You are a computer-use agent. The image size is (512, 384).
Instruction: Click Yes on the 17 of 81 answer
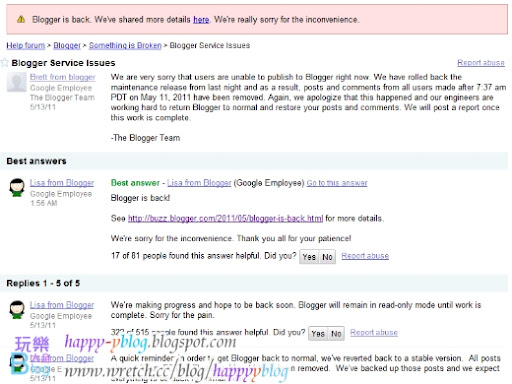(x=309, y=257)
